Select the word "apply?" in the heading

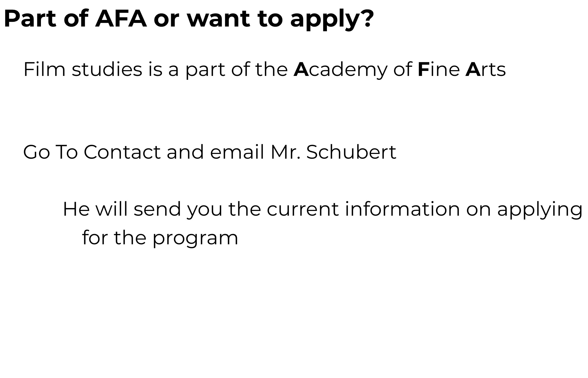(x=332, y=20)
